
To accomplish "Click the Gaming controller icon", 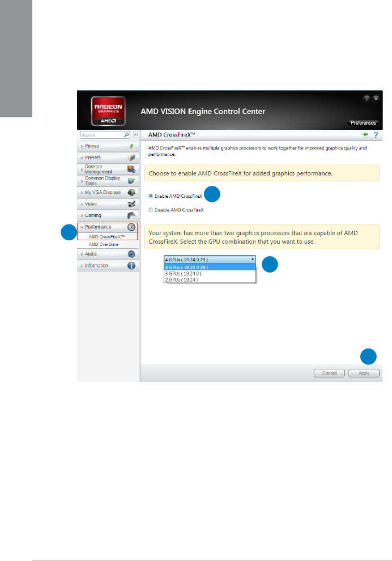I will click(131, 215).
